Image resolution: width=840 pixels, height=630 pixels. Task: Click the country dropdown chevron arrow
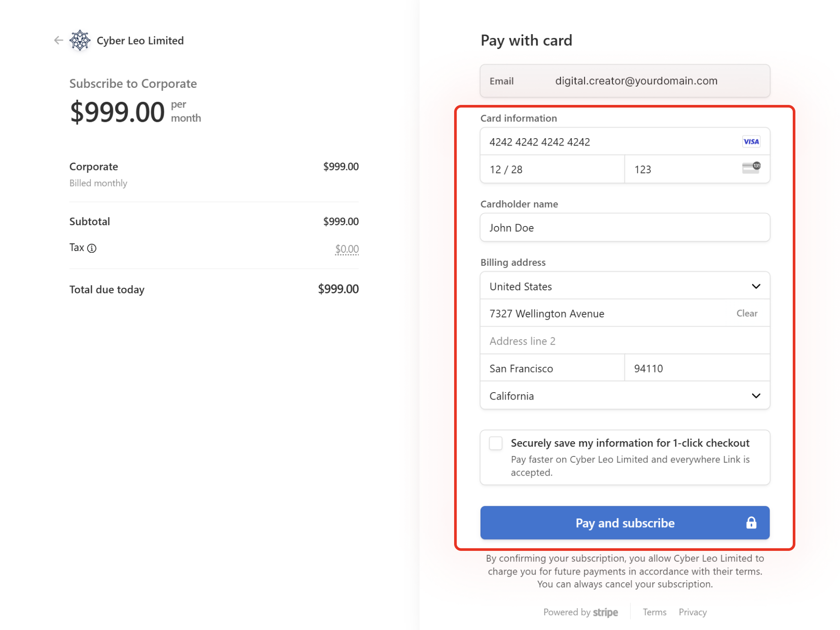click(756, 286)
